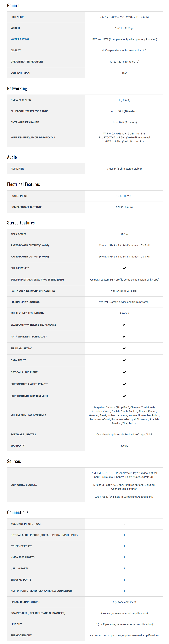The width and height of the screenshot is (169, 644).
Task: Click the General section heading
Action: [x=14, y=5]
